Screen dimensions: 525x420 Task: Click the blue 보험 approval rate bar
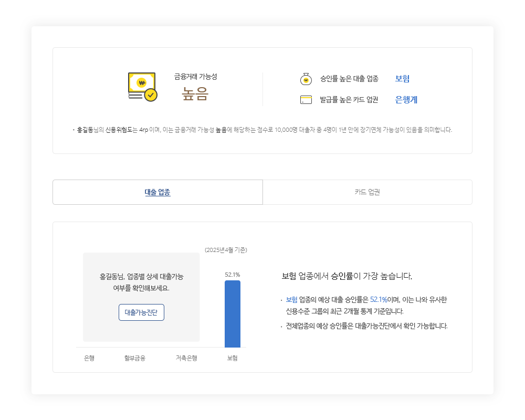point(232,314)
